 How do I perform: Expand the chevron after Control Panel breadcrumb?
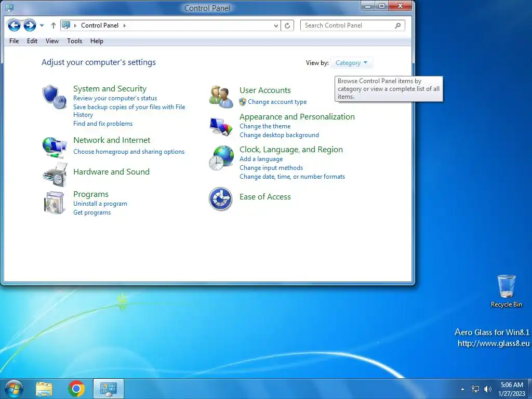(125, 25)
